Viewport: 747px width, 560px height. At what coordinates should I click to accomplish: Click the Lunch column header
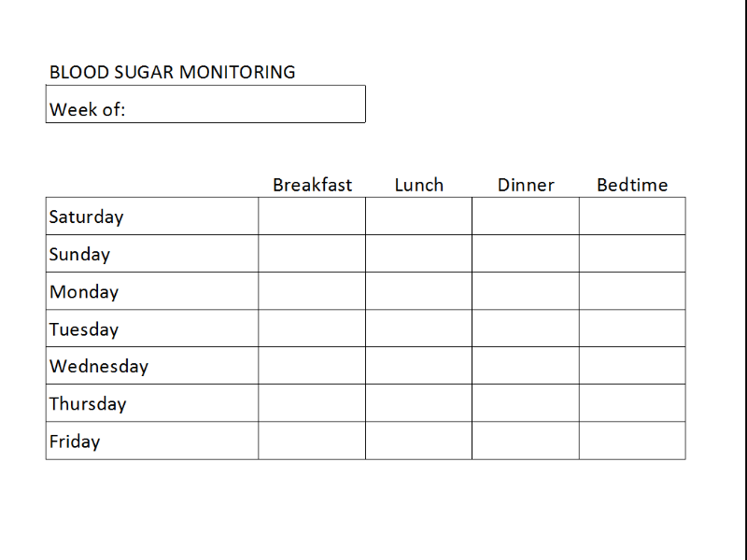coord(418,185)
